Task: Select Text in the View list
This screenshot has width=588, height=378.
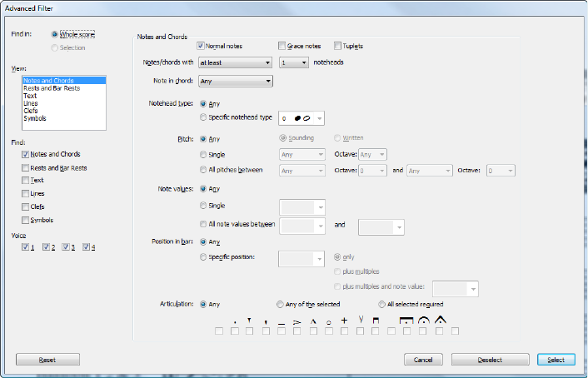Action: [x=64, y=96]
